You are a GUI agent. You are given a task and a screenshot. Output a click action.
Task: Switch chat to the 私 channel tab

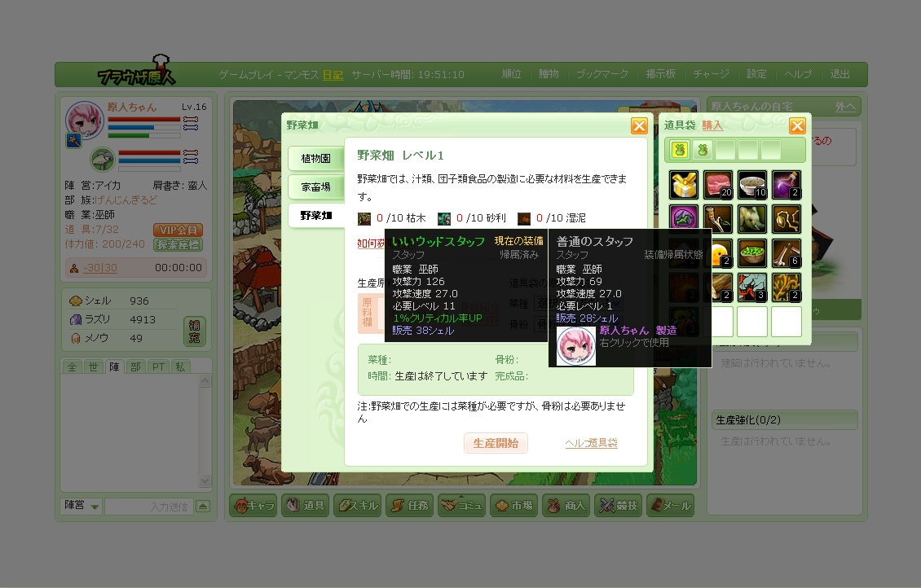(x=180, y=366)
